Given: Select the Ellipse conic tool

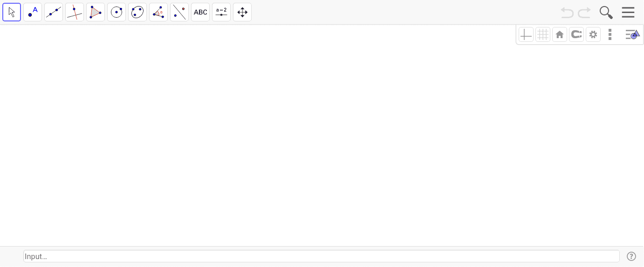Looking at the screenshot, I should (x=137, y=12).
